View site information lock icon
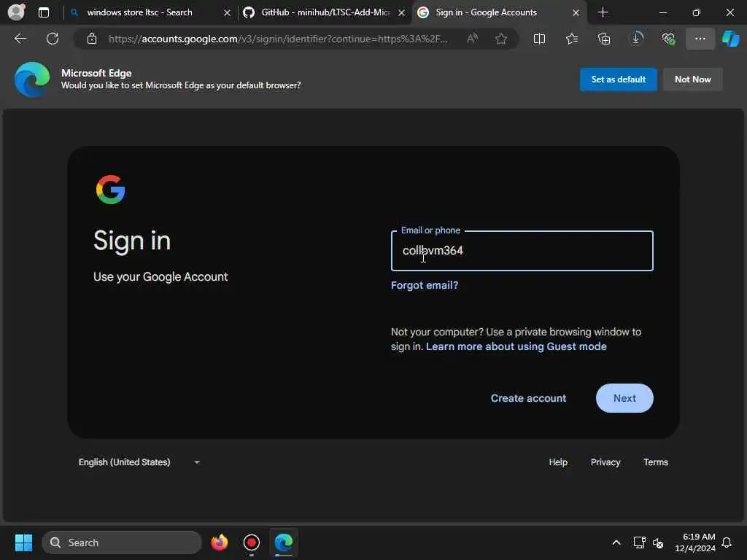747x560 pixels. coord(92,39)
